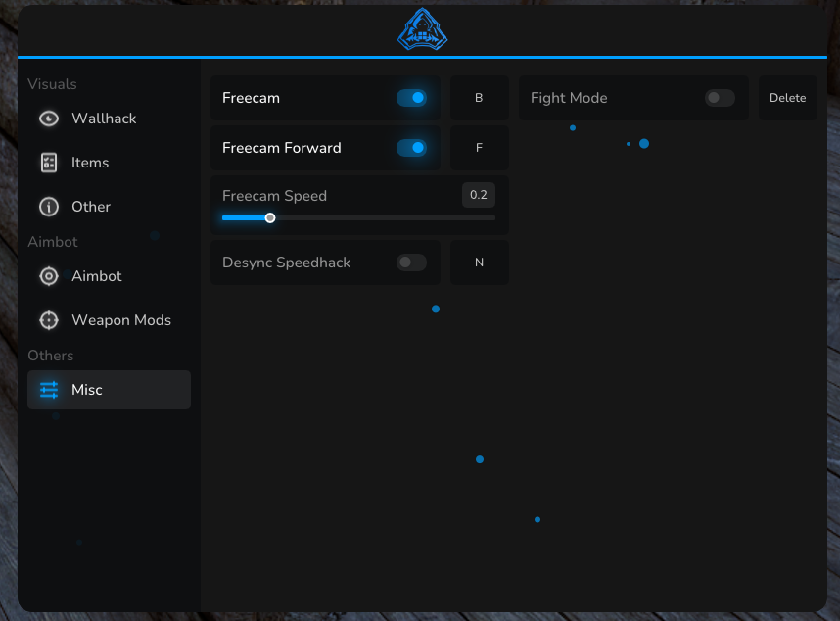Click the Weapon Mods crosshair icon
Image resolution: width=840 pixels, height=621 pixels.
click(49, 320)
